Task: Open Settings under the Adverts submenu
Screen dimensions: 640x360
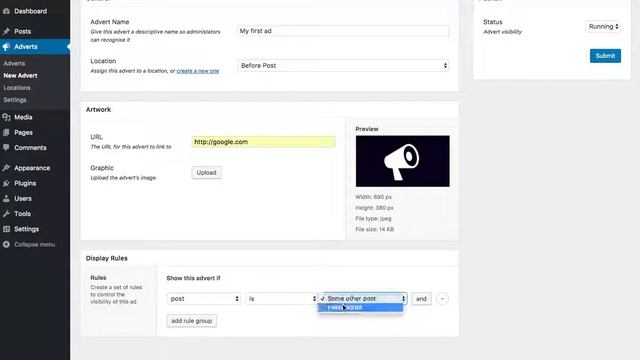Action: click(x=15, y=100)
